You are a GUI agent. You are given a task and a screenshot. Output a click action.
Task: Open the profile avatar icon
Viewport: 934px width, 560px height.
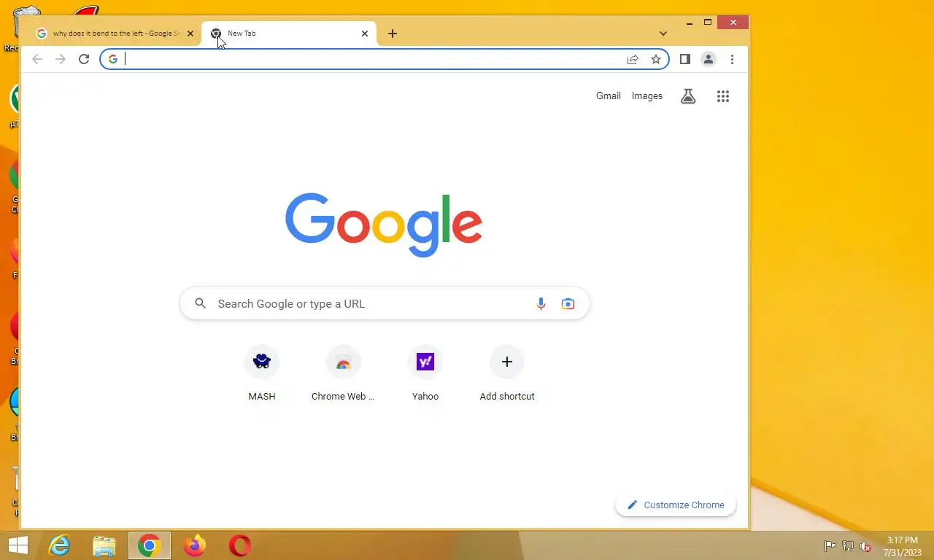point(708,59)
